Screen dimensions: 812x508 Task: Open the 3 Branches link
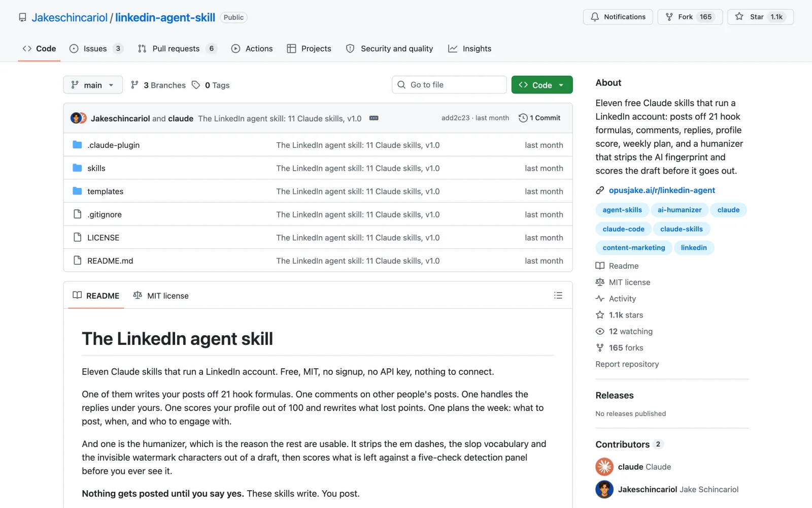(x=158, y=85)
